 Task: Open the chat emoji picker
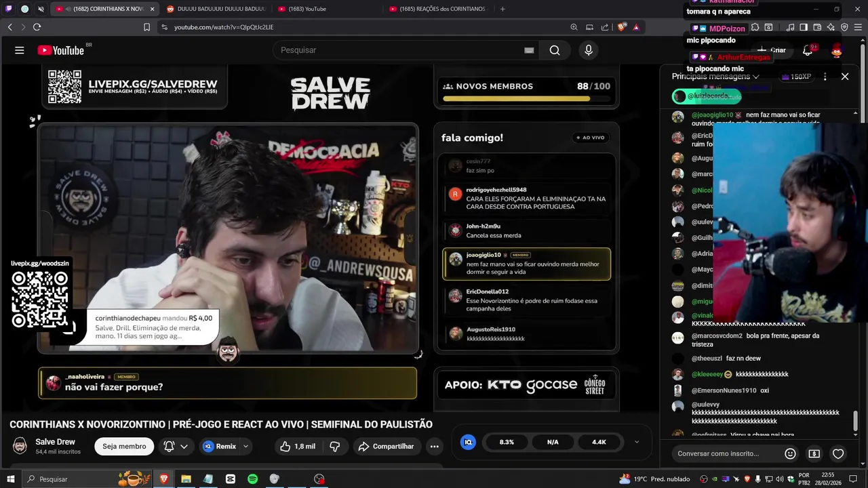point(790,453)
